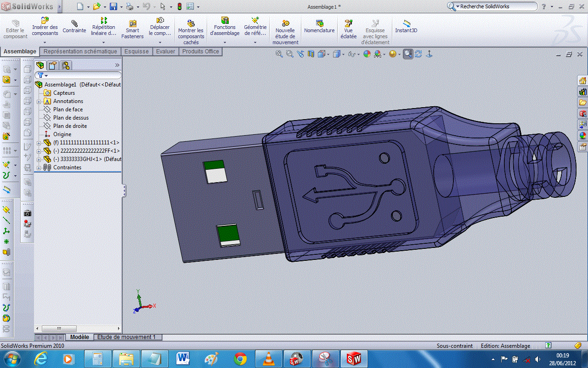The width and height of the screenshot is (588, 368).
Task: Activate Déplacer le composant tool
Action: pos(160,28)
